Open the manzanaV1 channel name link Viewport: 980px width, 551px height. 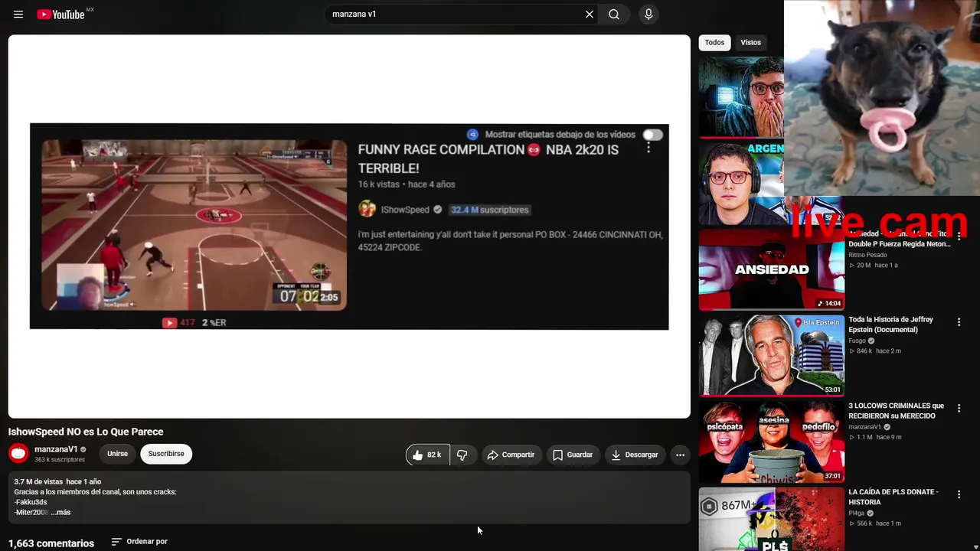pyautogui.click(x=56, y=449)
